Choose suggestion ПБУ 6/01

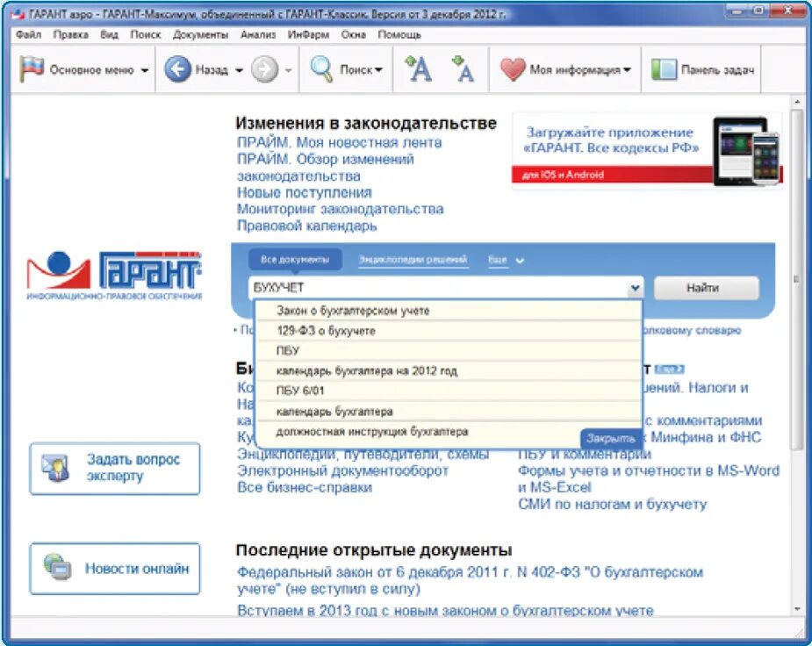(449, 391)
